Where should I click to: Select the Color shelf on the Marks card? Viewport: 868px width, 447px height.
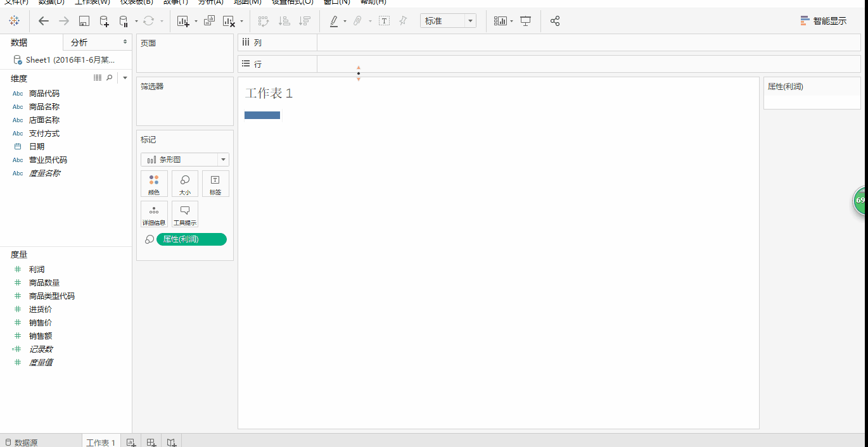153,183
